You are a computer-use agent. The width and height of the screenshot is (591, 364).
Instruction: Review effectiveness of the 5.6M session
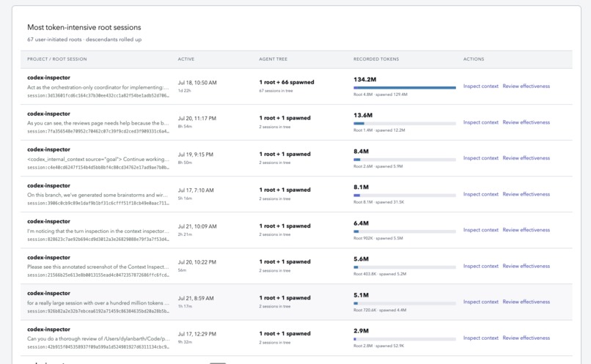tap(526, 266)
